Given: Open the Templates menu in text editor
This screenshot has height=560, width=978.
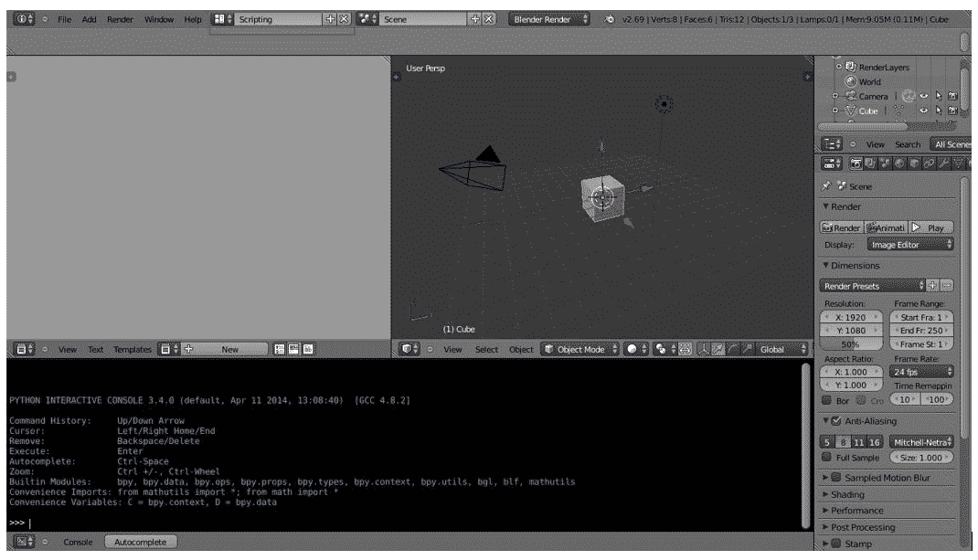Looking at the screenshot, I should click(x=133, y=349).
